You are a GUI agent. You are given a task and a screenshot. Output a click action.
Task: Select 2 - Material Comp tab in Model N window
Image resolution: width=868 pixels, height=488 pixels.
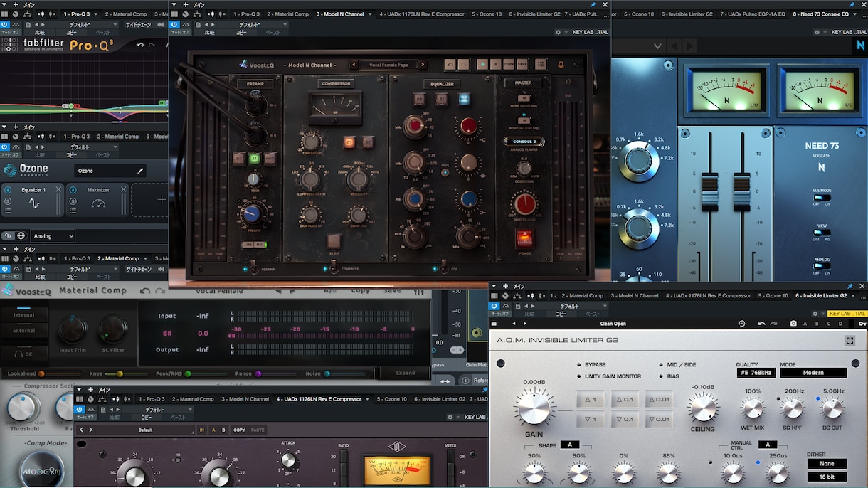(x=287, y=14)
